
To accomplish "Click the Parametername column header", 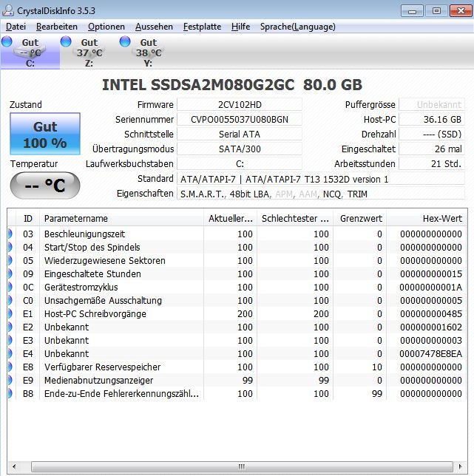I will [121, 219].
